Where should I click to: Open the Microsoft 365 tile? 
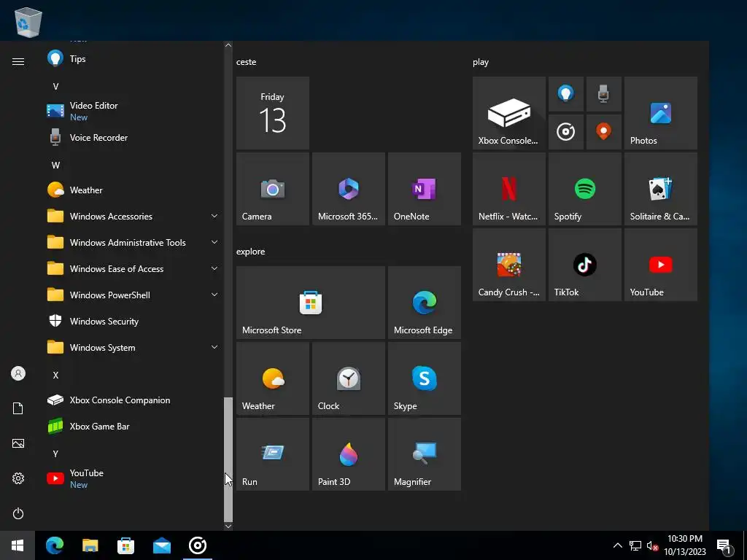348,189
